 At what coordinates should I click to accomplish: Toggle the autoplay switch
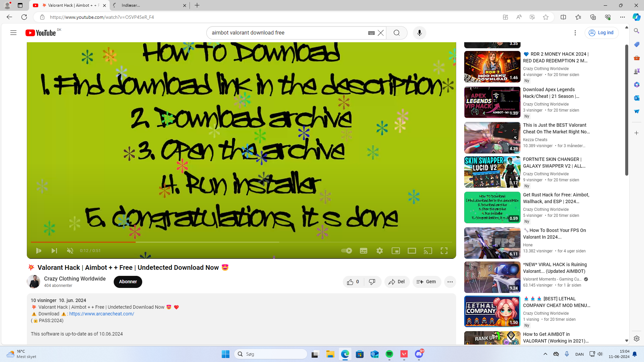coord(346,251)
